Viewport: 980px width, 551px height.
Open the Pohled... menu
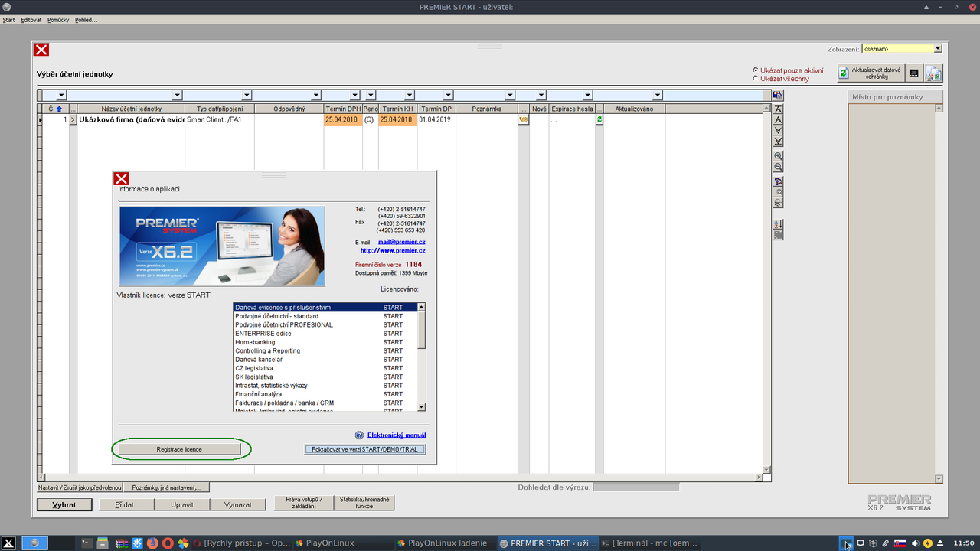[x=86, y=20]
